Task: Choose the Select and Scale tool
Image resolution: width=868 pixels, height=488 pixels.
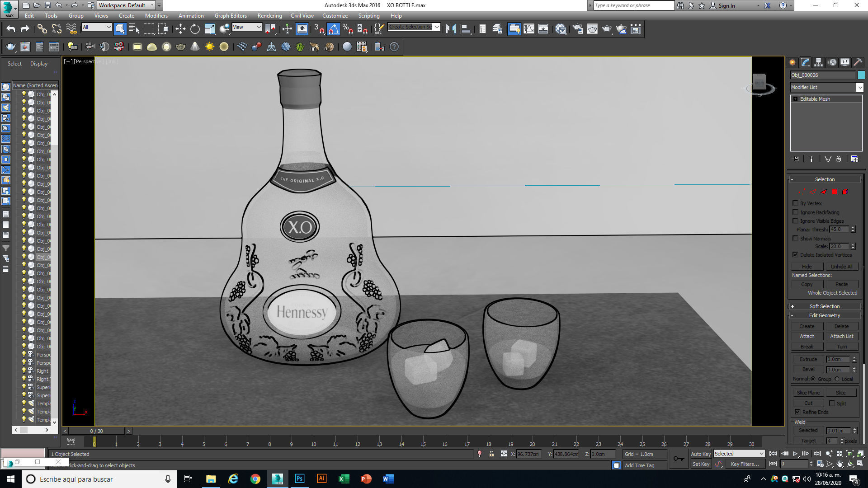Action: [x=210, y=29]
